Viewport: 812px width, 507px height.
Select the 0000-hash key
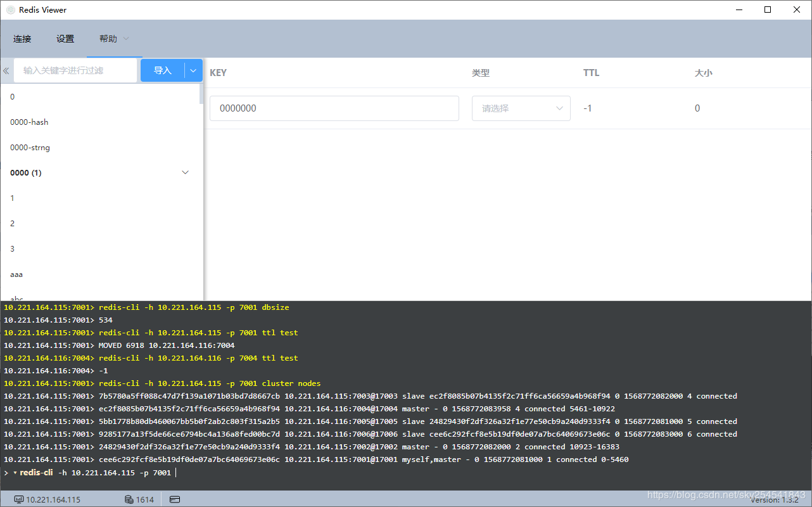coord(100,122)
